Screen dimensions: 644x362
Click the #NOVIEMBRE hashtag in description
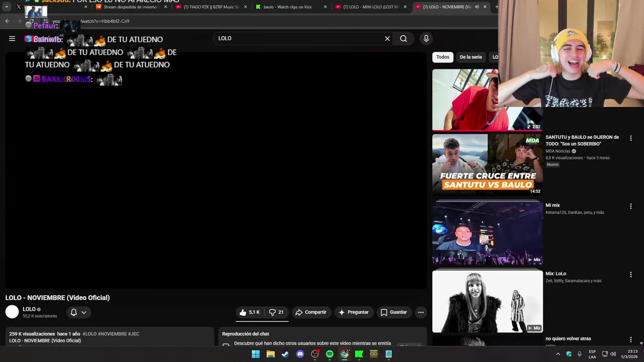pyautogui.click(x=112, y=334)
